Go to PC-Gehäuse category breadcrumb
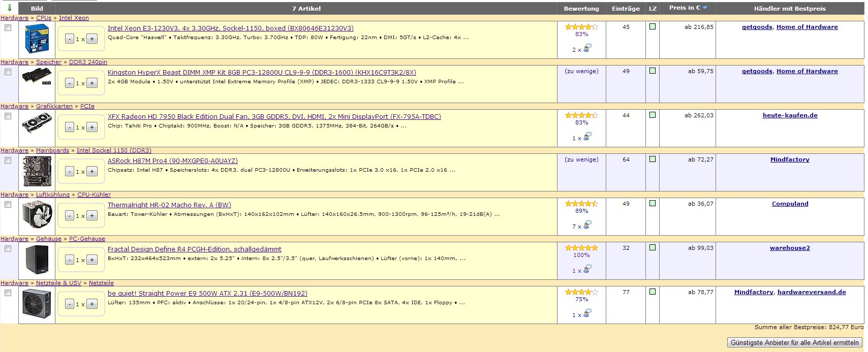Image resolution: width=868 pixels, height=352 pixels. (x=87, y=239)
